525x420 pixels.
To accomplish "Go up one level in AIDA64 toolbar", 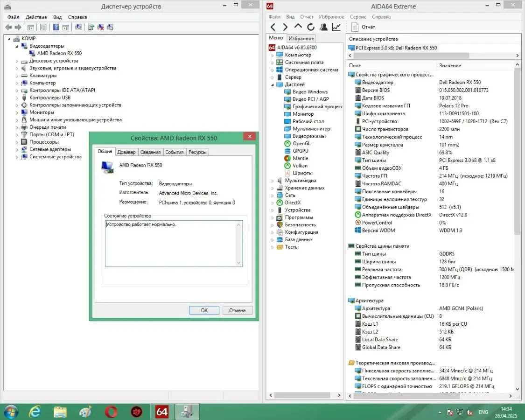I will (x=298, y=27).
